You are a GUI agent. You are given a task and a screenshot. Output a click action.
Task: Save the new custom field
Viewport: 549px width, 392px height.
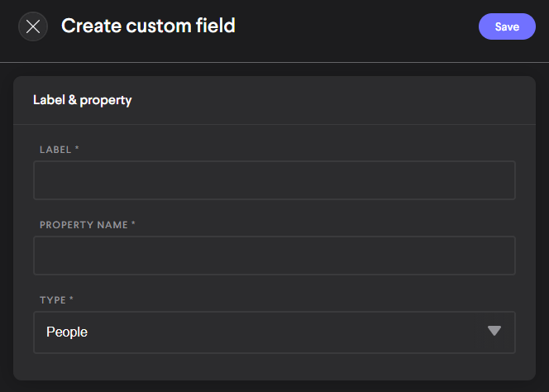[507, 26]
